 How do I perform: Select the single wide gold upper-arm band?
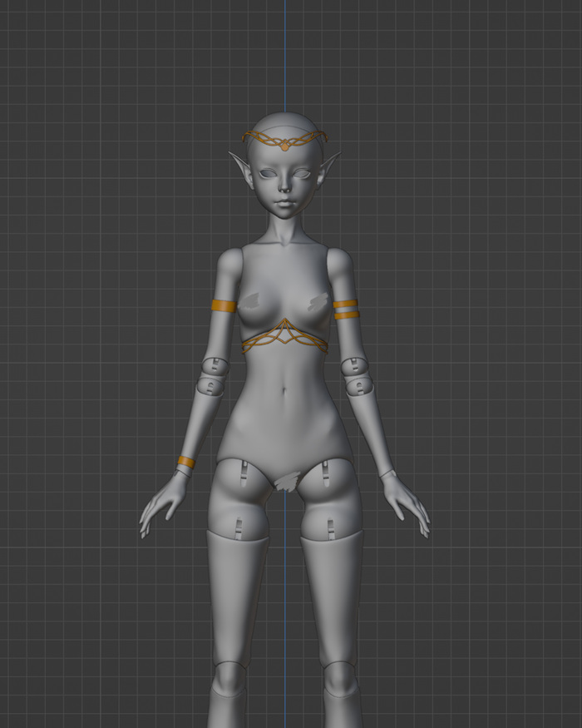coord(224,306)
